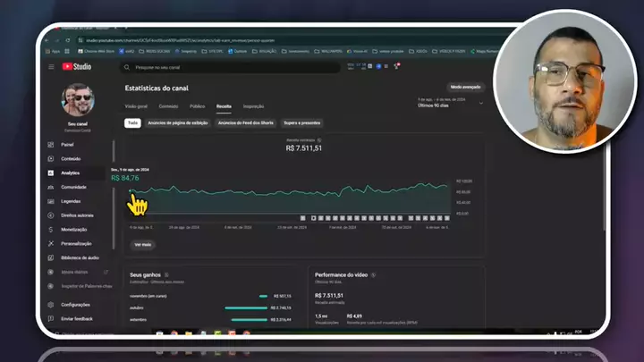This screenshot has width=644, height=362.
Task: Select the Tudo filter chip
Action: click(x=132, y=122)
